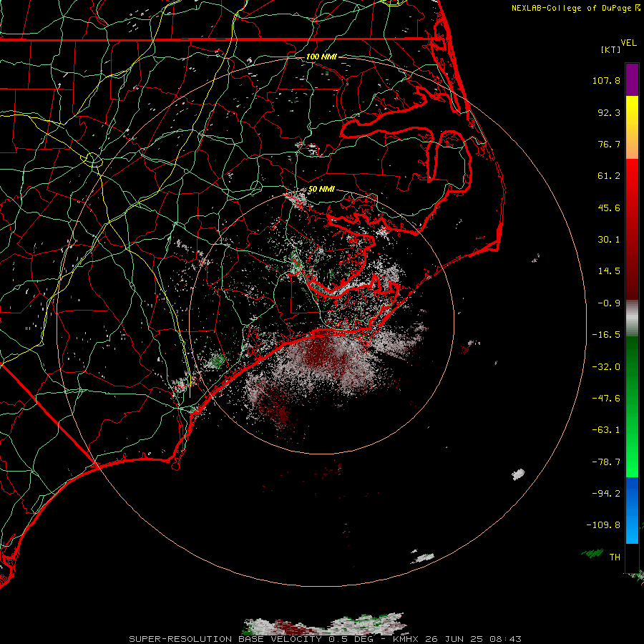The width and height of the screenshot is (644, 644).
Task: Select the 30.1 scale value
Action: 609,240
